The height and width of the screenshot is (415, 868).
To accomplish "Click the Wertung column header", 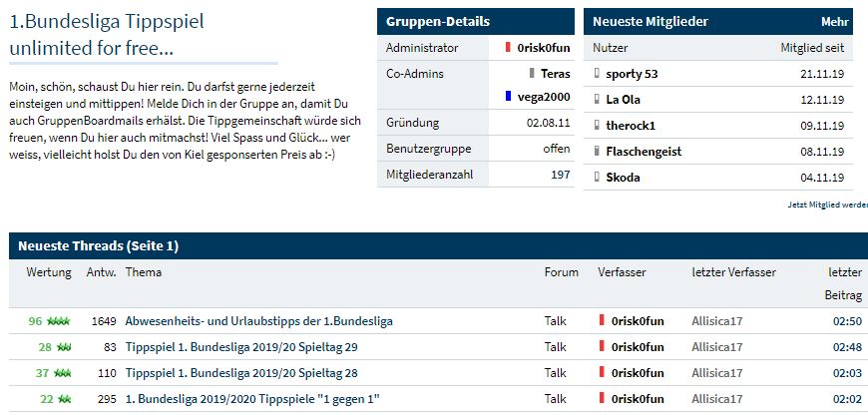I will (x=49, y=272).
